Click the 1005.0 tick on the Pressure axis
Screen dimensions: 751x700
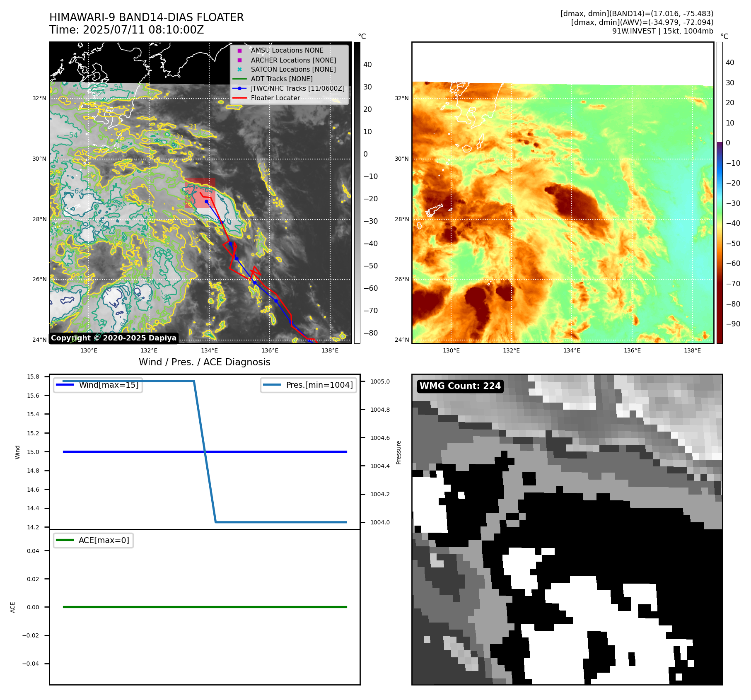point(380,382)
